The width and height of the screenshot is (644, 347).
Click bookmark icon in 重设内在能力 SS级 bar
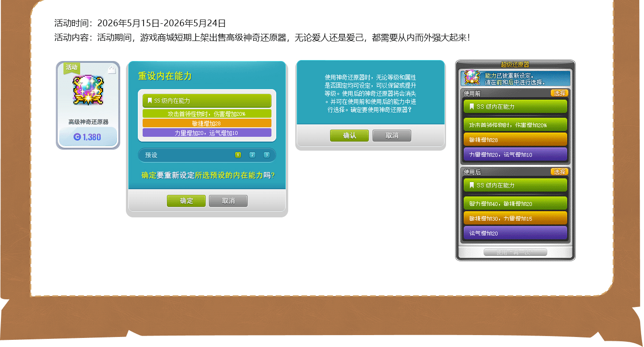150,101
